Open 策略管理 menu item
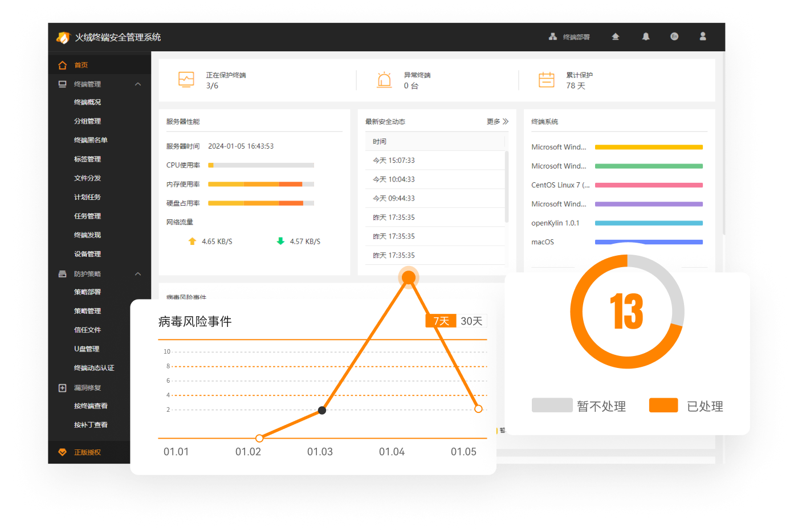The height and width of the screenshot is (532, 798). (87, 311)
